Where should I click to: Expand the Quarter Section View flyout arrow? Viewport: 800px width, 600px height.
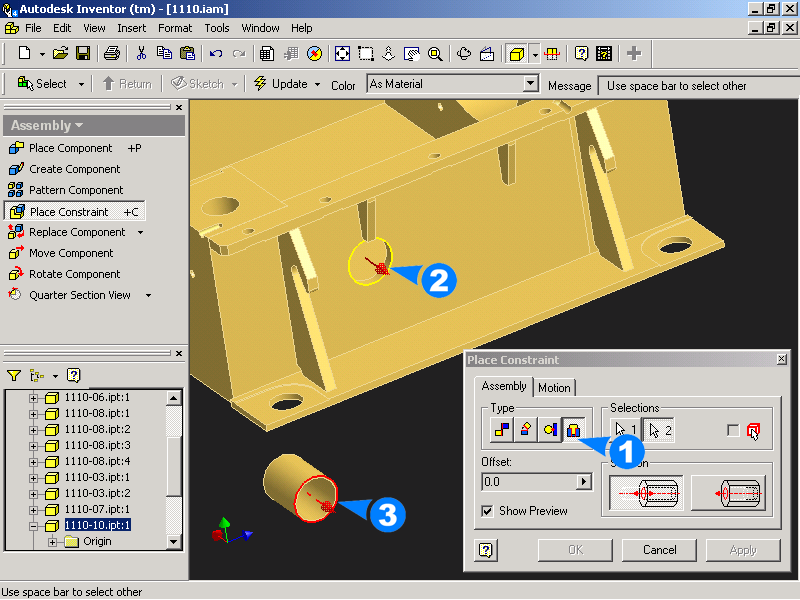pyautogui.click(x=148, y=295)
